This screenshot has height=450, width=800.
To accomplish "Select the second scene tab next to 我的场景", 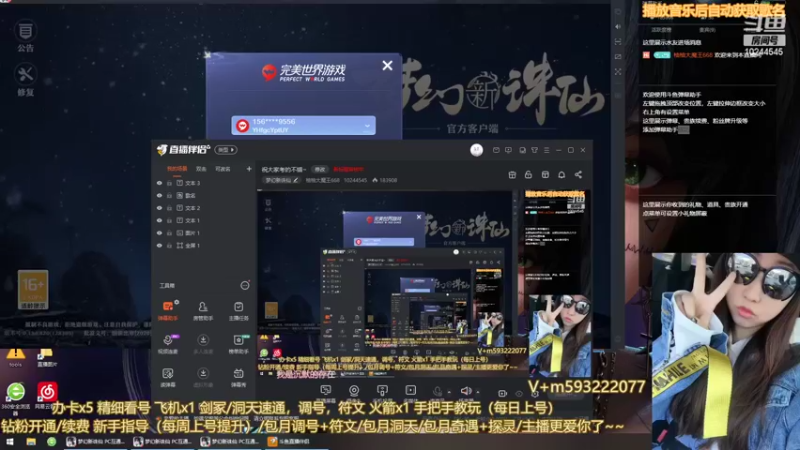I will 201,169.
